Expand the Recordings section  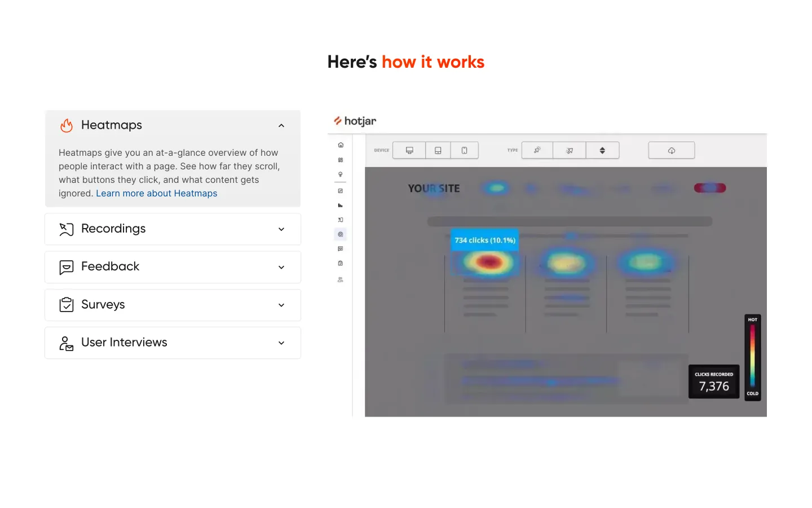click(173, 229)
